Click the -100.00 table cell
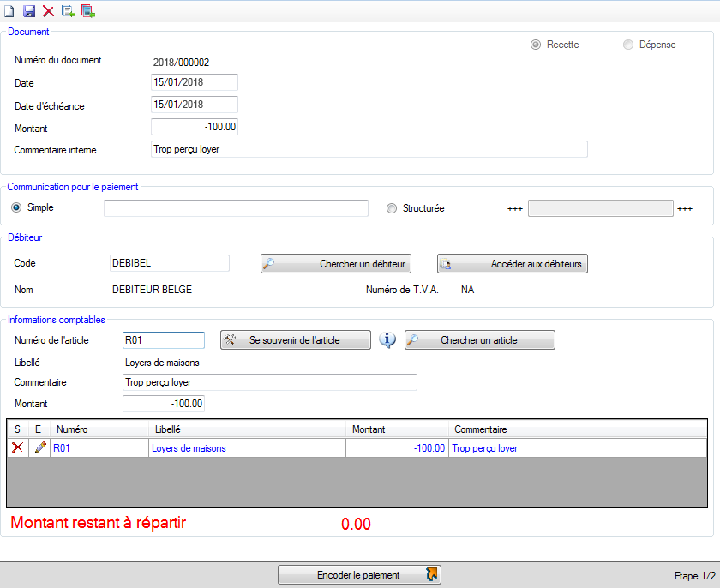Image resolution: width=720 pixels, height=588 pixels. click(397, 448)
